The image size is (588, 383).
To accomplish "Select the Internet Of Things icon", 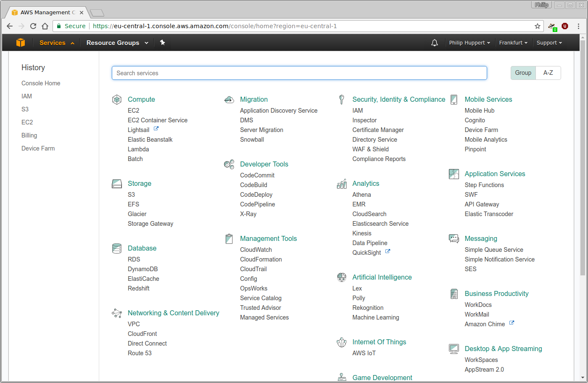I will [341, 342].
